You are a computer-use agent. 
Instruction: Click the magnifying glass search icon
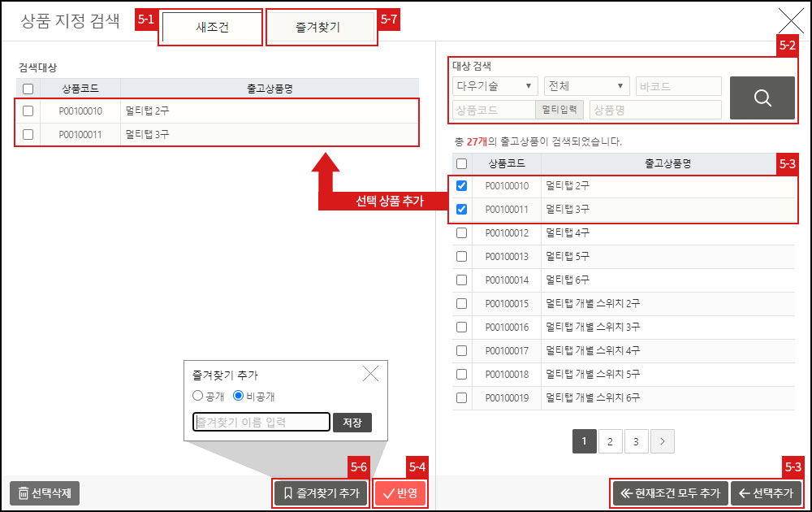[762, 98]
